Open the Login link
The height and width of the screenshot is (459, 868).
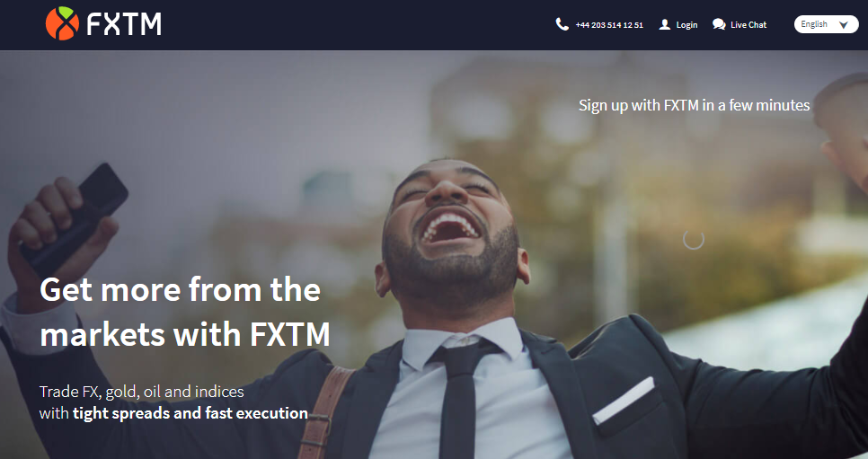pyautogui.click(x=686, y=25)
